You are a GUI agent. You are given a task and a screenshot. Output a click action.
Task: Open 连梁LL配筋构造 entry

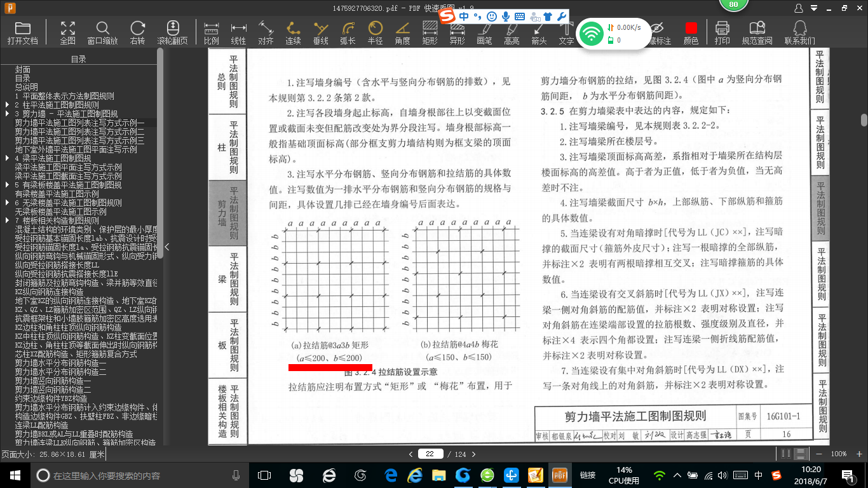tap(42, 424)
